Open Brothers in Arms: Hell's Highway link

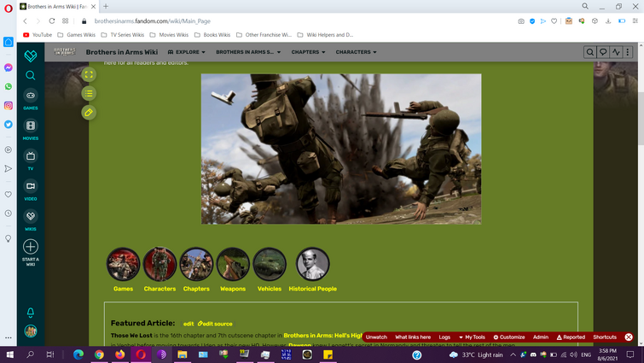tap(322, 336)
